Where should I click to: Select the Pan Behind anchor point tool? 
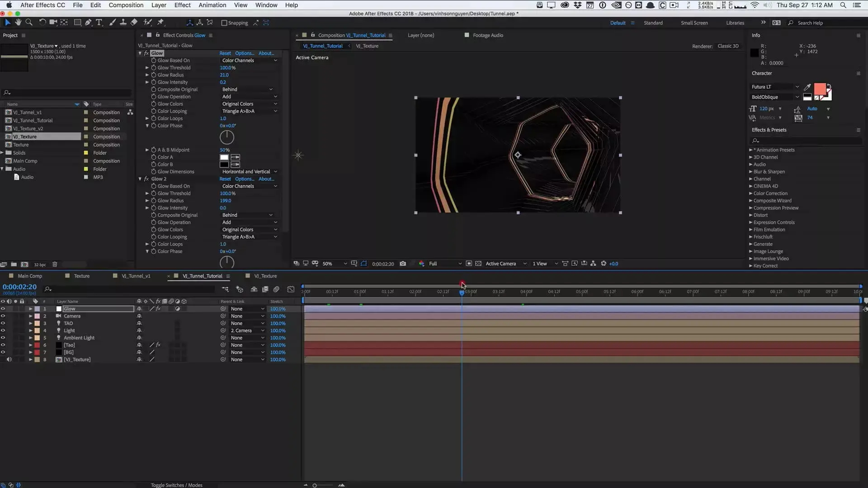coord(64,22)
